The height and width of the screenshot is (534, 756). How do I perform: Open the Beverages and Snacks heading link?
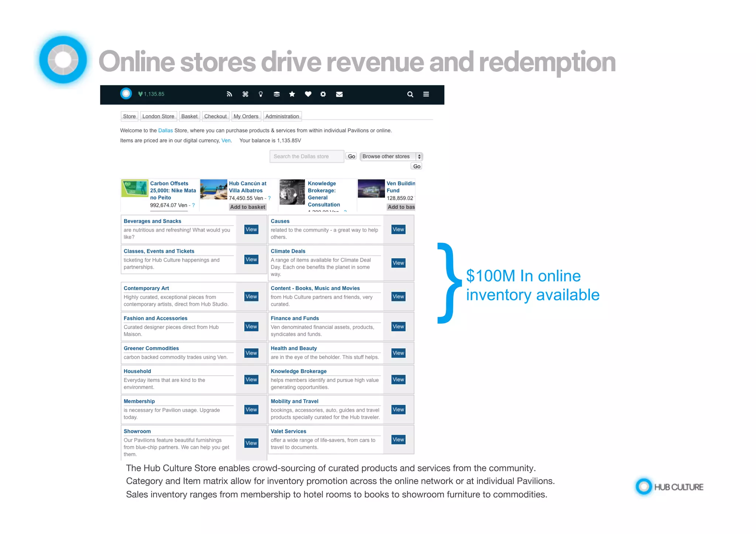pyautogui.click(x=152, y=221)
